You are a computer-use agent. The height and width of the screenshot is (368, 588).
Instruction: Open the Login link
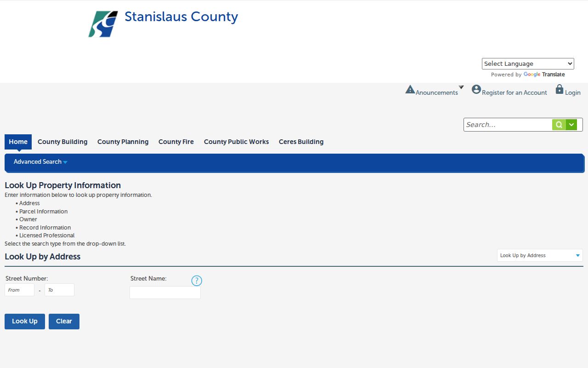click(573, 92)
